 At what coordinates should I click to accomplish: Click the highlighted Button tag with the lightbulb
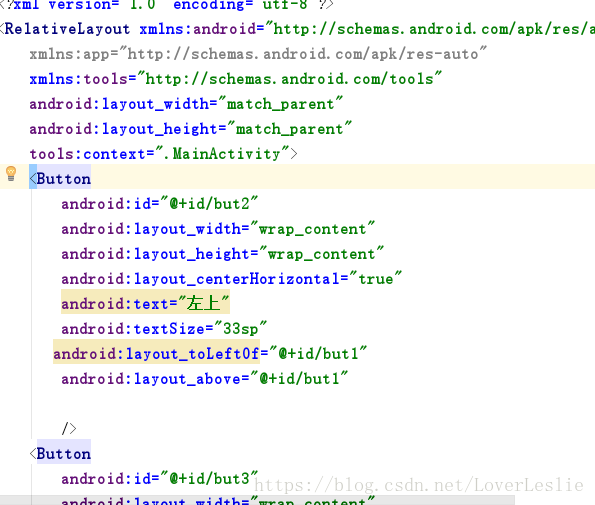click(60, 179)
